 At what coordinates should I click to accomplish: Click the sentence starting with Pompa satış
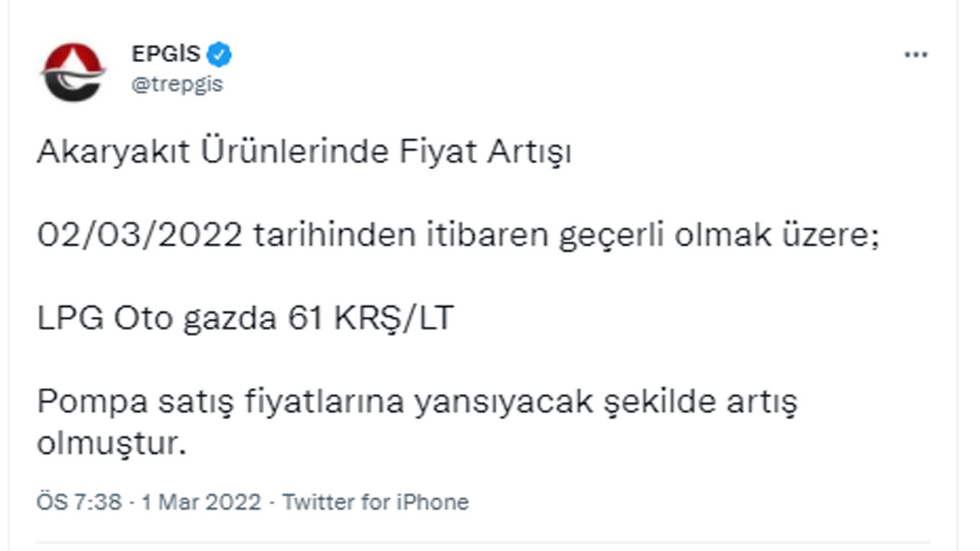(x=417, y=401)
